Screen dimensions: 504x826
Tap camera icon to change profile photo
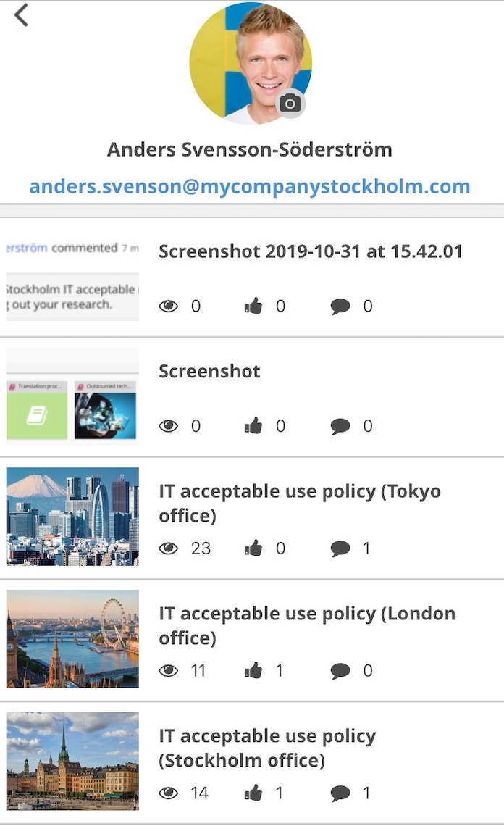[x=290, y=103]
